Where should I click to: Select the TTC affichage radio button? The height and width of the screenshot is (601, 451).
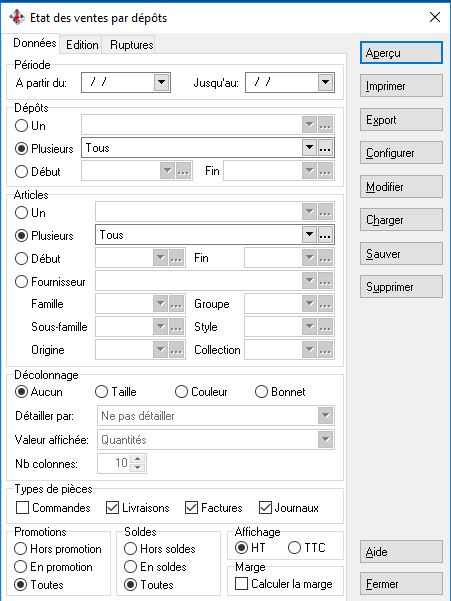294,548
